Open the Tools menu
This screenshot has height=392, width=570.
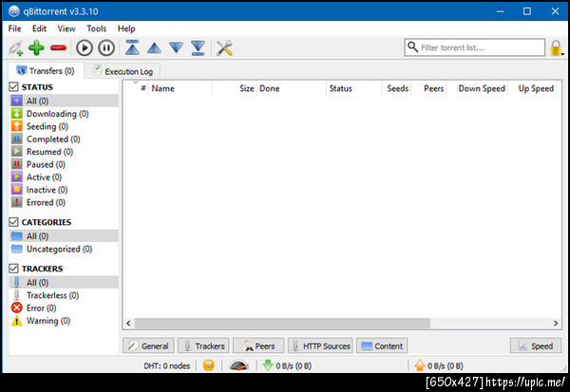[96, 28]
